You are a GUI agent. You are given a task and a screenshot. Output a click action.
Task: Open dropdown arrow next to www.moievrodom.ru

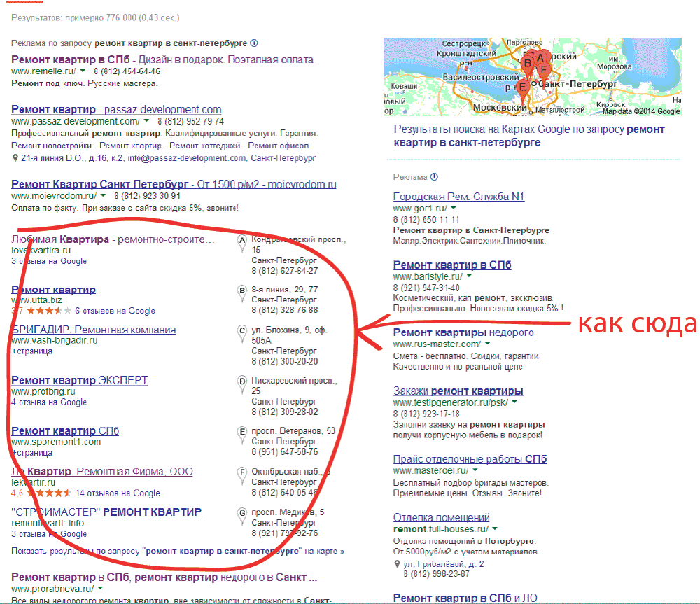coord(103,195)
